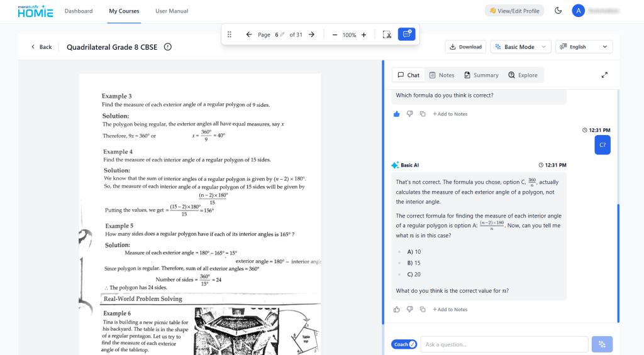Viewport: 644px width, 355px height.
Task: Toggle dark mode moon icon
Action: [x=558, y=11]
